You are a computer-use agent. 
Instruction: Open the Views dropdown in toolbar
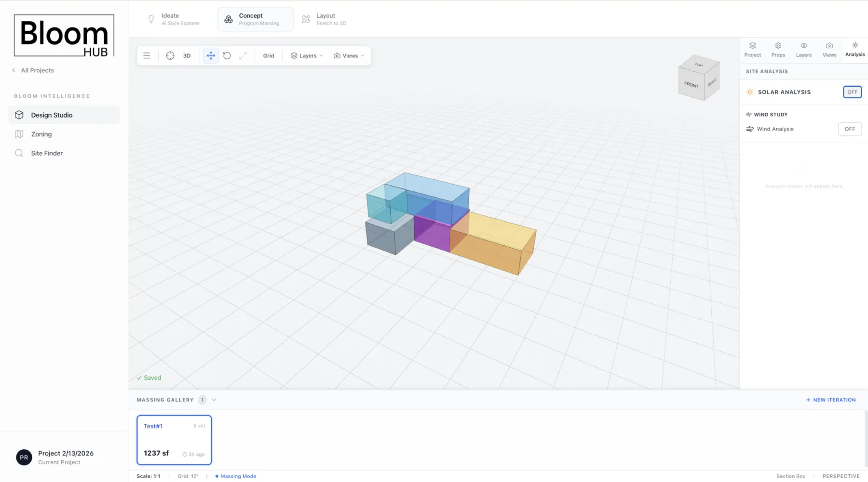click(x=349, y=56)
